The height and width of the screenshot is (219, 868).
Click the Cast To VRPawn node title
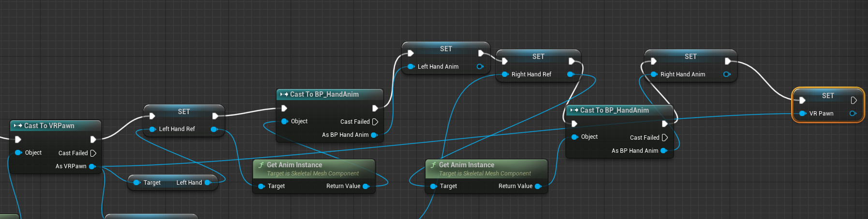pos(49,126)
